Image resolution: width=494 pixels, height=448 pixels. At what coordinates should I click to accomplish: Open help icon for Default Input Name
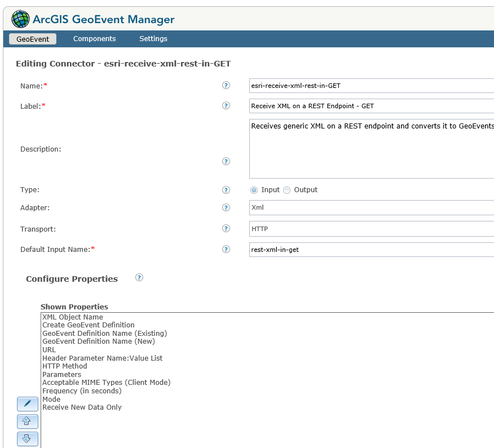coord(226,249)
